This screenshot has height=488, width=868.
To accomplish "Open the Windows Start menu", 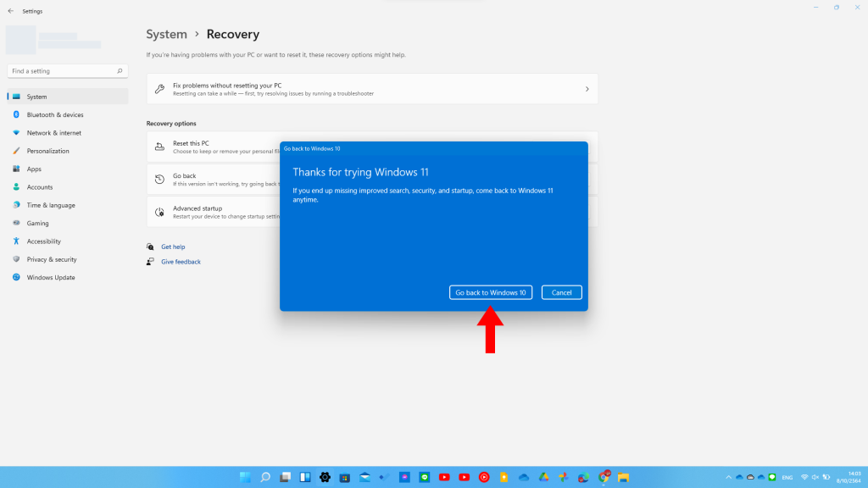I will (245, 477).
